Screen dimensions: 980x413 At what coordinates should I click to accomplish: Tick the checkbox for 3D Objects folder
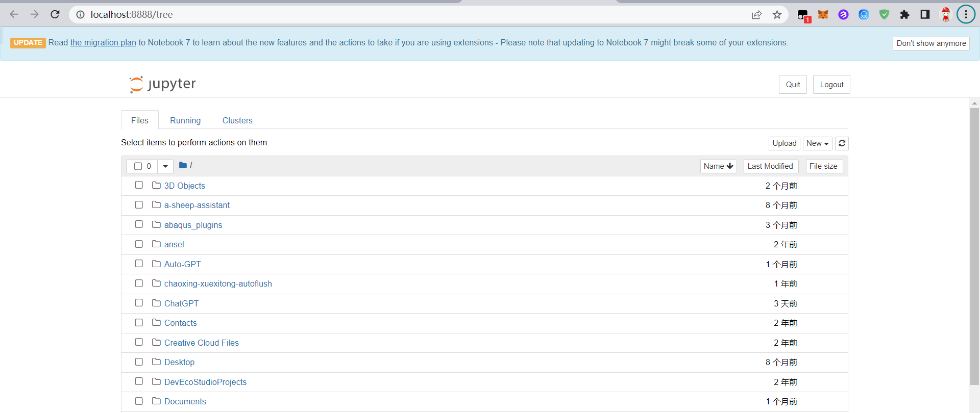[x=139, y=185]
